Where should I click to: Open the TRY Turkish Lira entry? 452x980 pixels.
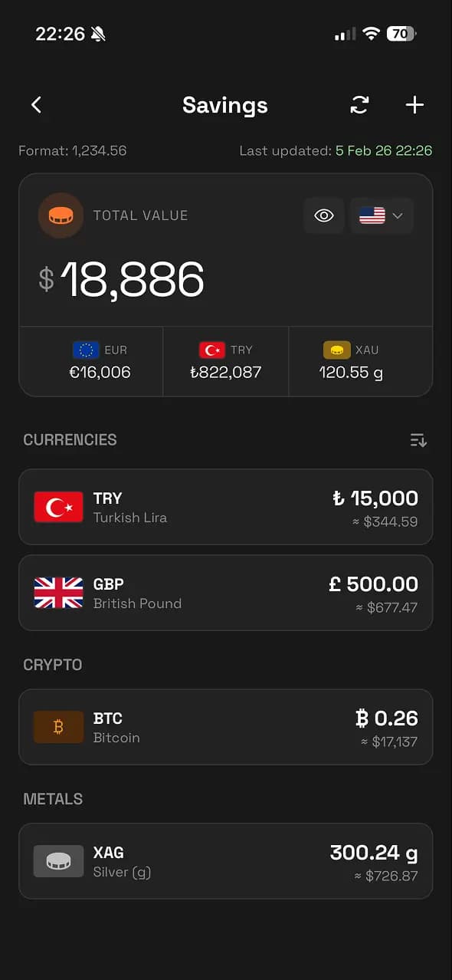[x=226, y=506]
